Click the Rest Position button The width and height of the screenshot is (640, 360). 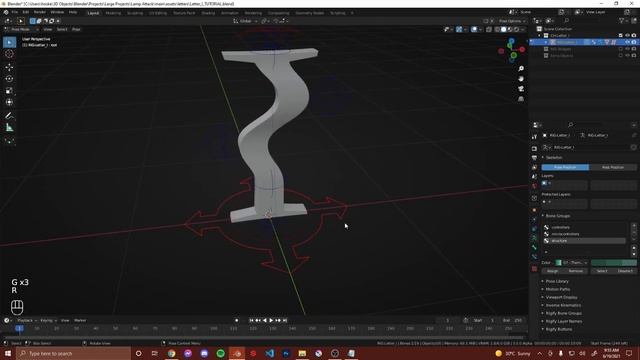point(613,167)
